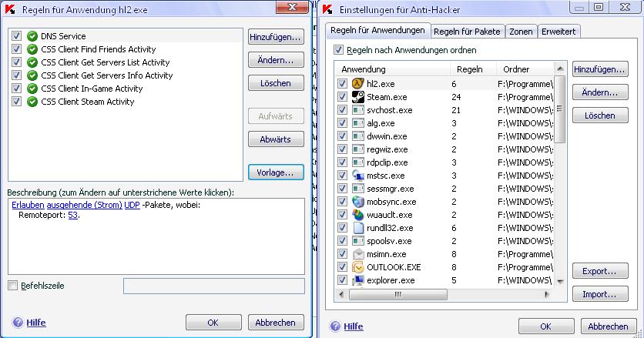Image resolution: width=644 pixels, height=338 pixels.
Task: Toggle Regeln nach Anwendungen ordnen checkbox
Action: 338,50
